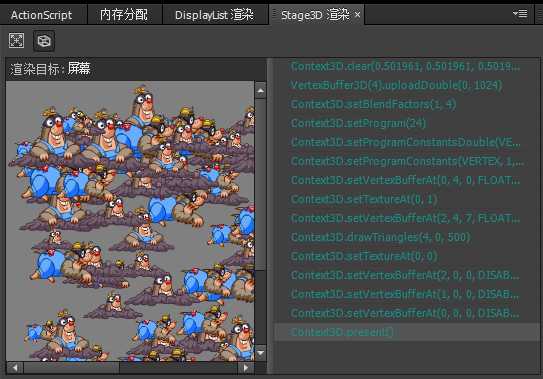Select setProgramConstants(VERTEX, 1 row

pos(407,161)
